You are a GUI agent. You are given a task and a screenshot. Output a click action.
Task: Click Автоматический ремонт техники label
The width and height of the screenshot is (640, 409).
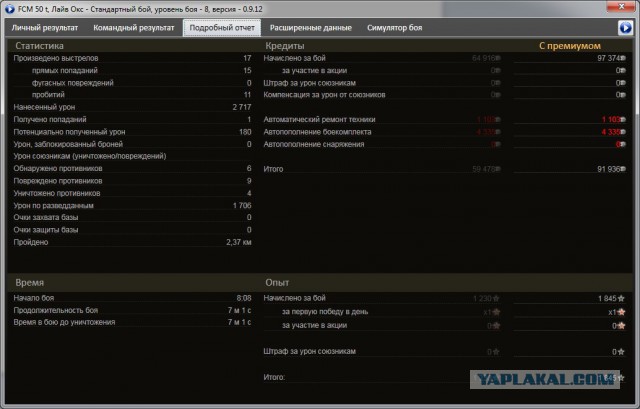tap(319, 119)
